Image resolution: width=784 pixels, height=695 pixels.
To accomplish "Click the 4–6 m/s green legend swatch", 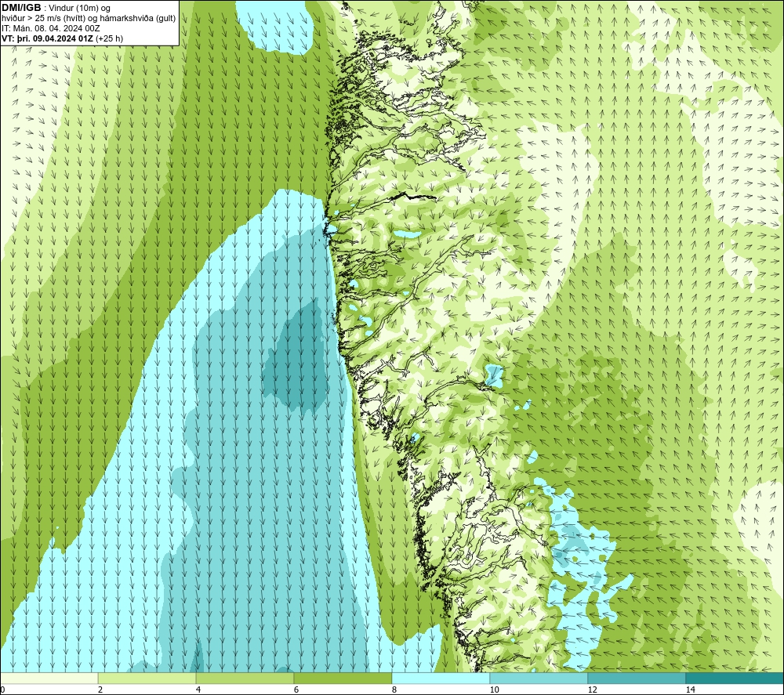I will (x=245, y=678).
